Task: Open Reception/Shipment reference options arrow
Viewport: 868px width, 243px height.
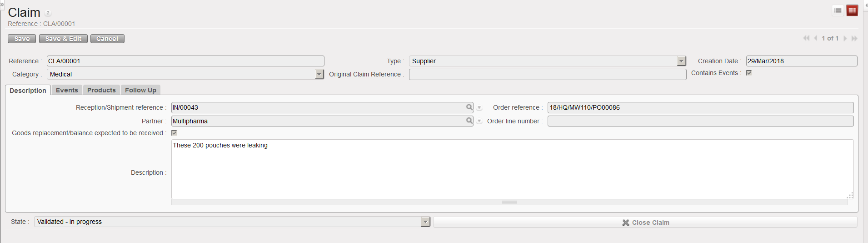Action: point(479,108)
